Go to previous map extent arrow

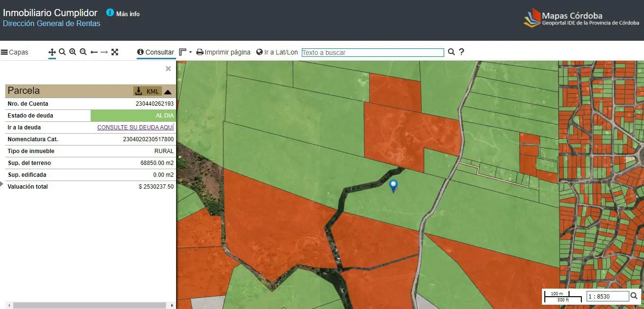[x=94, y=52]
